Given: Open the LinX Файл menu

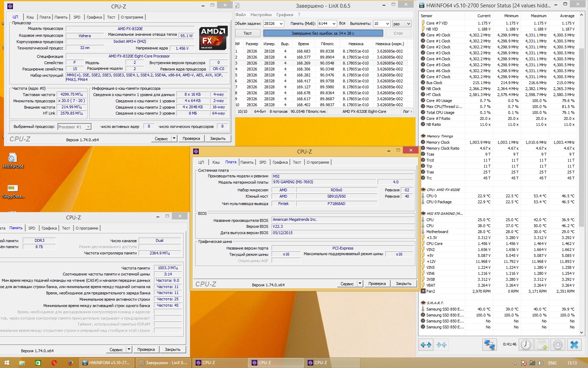Looking at the screenshot, I should 240,15.
